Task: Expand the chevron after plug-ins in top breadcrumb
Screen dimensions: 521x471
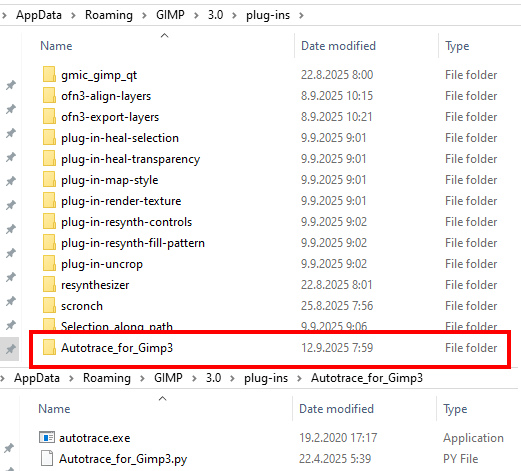Action: click(x=301, y=15)
